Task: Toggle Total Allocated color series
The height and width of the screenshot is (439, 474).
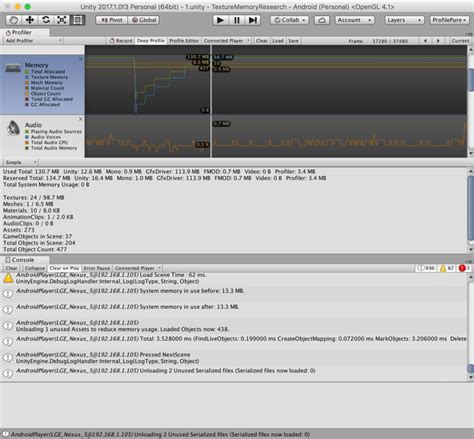Action: click(x=45, y=72)
